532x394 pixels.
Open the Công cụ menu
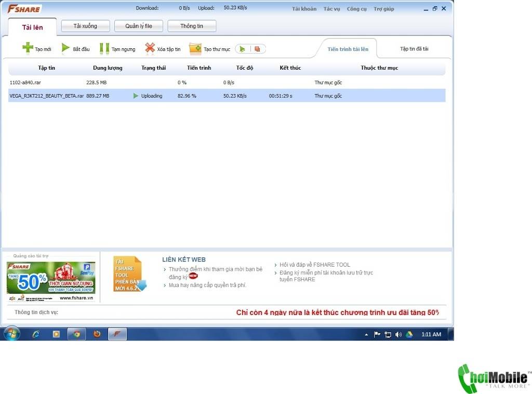click(x=356, y=9)
